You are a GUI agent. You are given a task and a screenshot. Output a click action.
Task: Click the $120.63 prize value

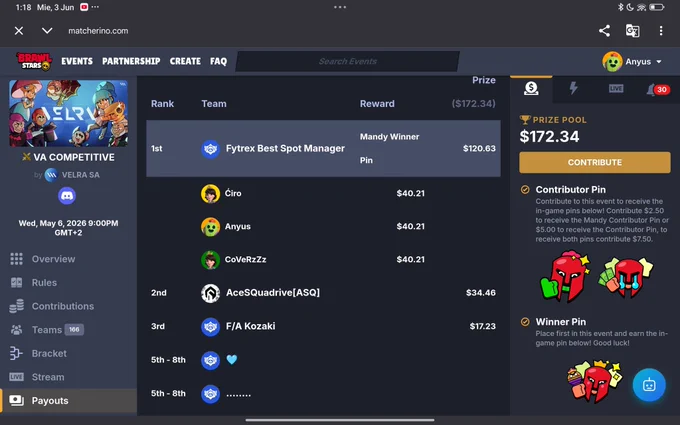(x=479, y=148)
